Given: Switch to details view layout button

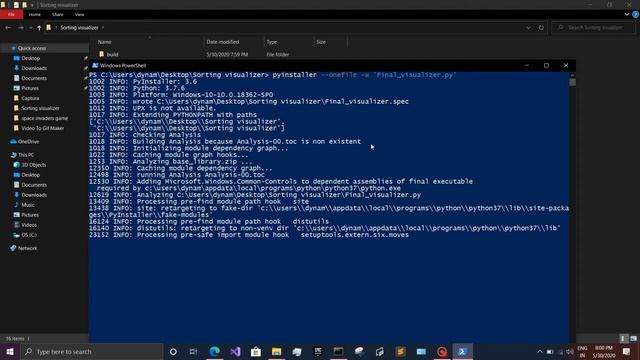Looking at the screenshot, I should 623,338.
